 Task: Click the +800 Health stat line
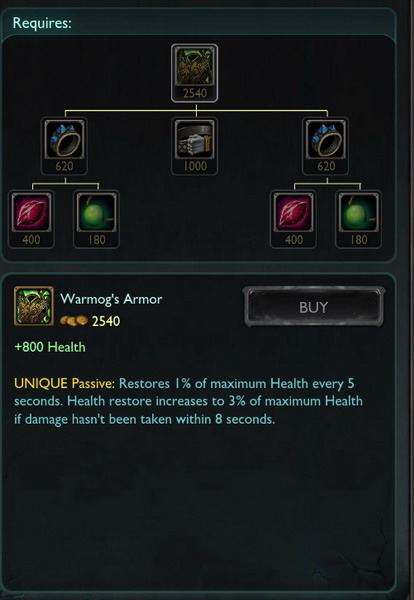[x=50, y=347]
